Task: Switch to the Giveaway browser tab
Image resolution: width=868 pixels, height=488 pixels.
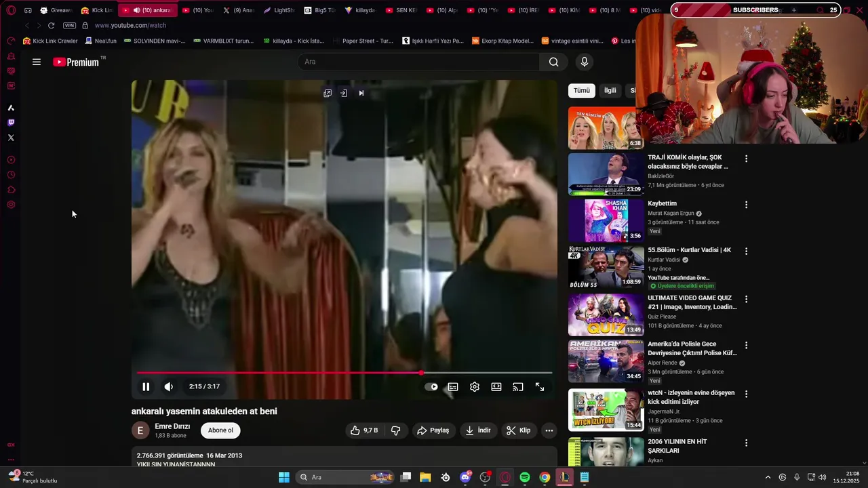Action: (56, 10)
